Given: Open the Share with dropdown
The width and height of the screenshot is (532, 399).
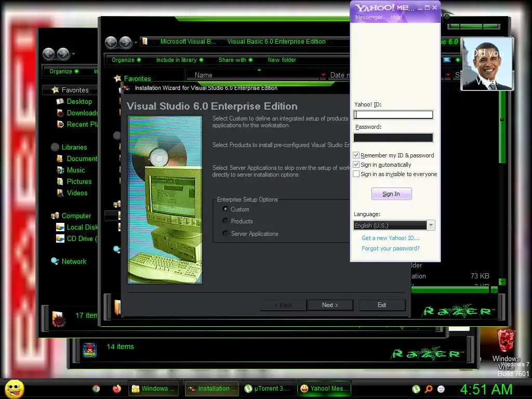Looking at the screenshot, I should (235, 60).
